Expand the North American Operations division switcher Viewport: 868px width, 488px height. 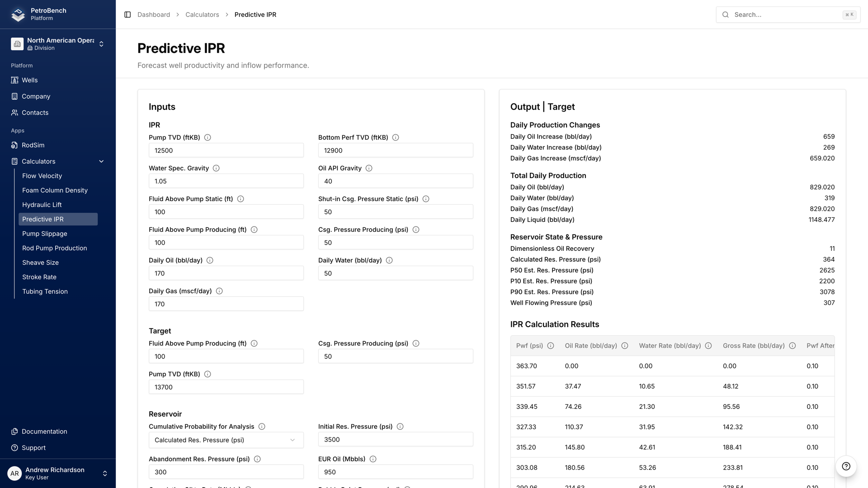click(x=101, y=43)
